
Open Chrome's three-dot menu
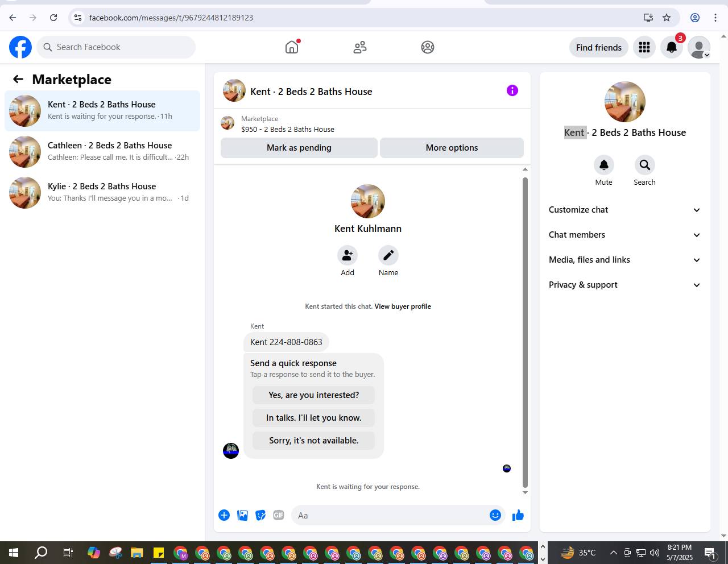pos(715,18)
